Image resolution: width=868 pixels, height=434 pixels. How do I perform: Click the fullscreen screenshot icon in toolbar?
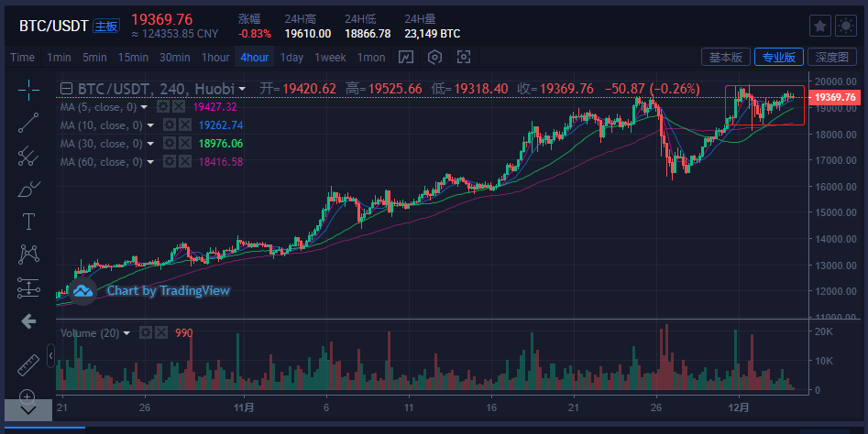[x=464, y=57]
